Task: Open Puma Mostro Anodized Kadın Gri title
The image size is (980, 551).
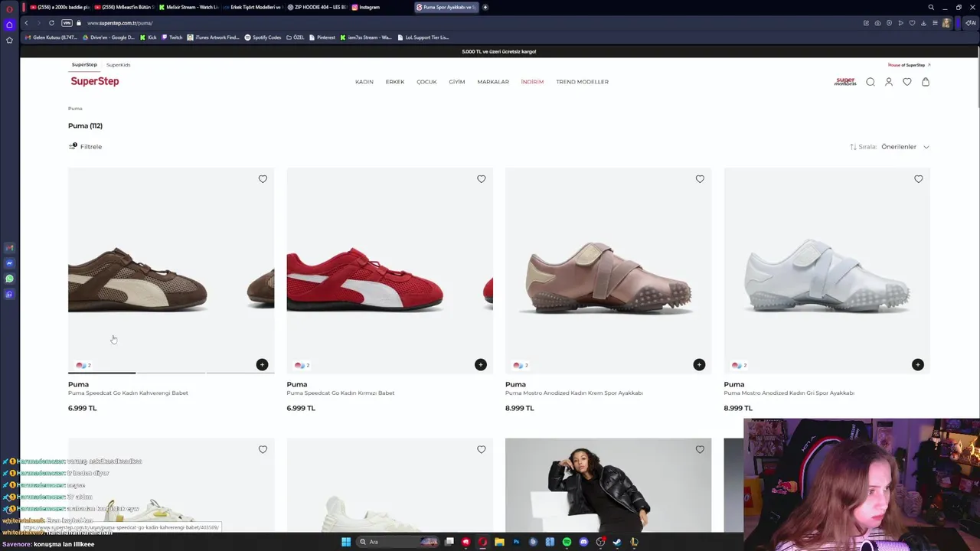Action: click(x=789, y=393)
